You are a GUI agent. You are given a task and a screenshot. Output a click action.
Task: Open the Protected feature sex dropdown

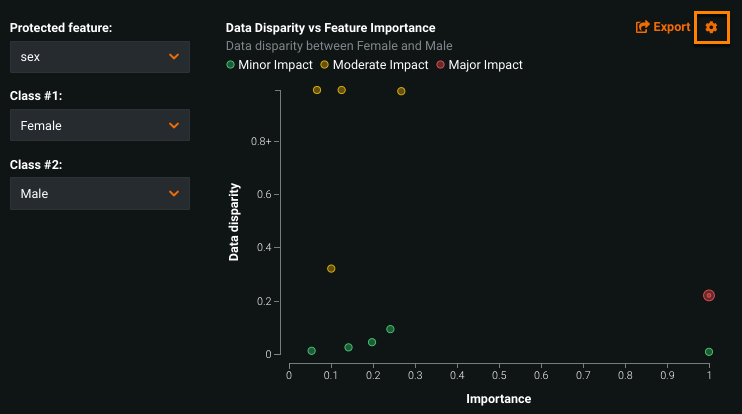click(100, 57)
